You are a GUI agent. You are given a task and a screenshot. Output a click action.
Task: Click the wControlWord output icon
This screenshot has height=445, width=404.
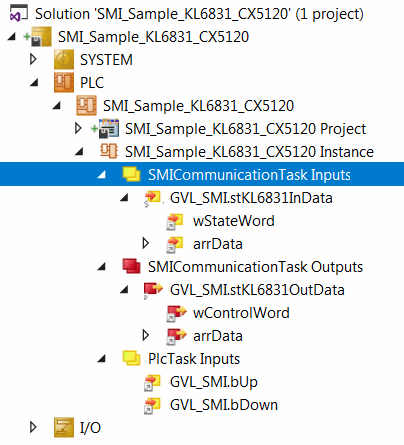(x=176, y=313)
